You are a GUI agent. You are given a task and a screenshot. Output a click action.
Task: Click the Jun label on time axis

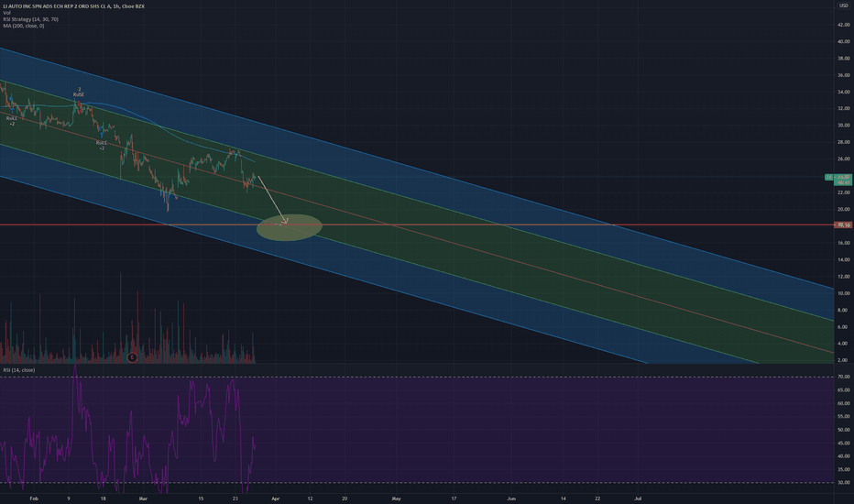[x=511, y=499]
